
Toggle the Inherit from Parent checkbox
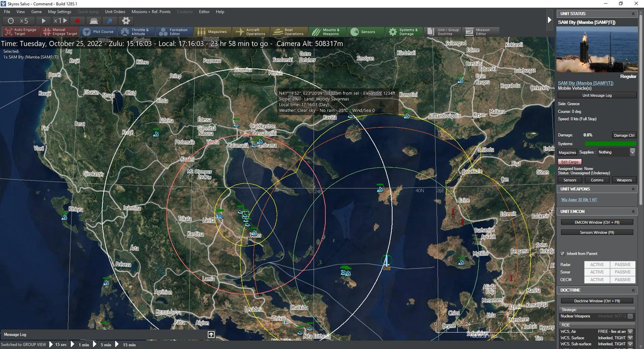point(562,253)
